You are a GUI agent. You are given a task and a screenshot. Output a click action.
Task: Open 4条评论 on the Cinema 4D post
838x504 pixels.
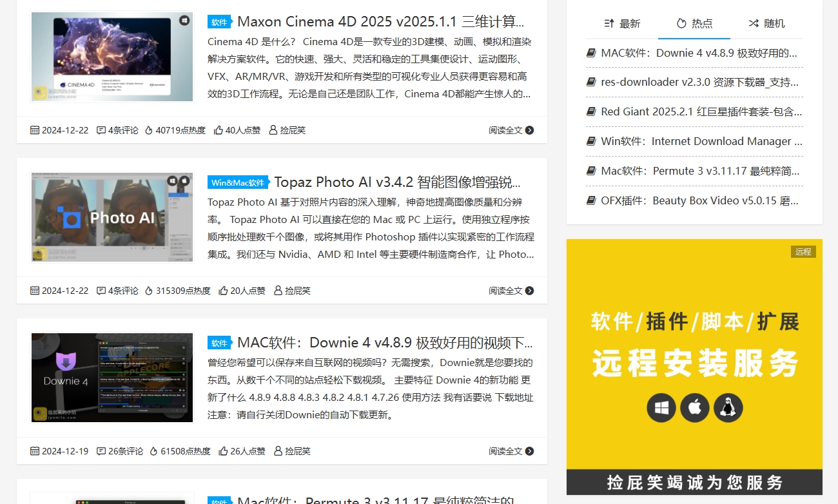point(123,130)
